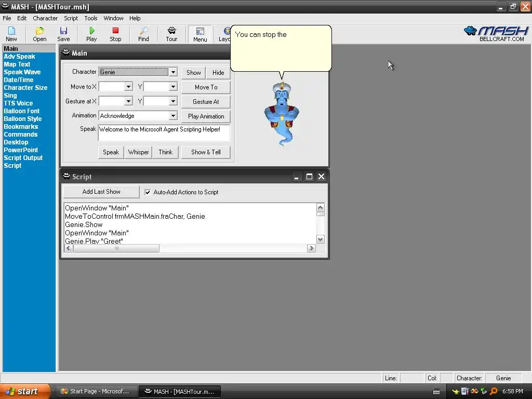Toggle the Menu toolbar button

click(200, 34)
